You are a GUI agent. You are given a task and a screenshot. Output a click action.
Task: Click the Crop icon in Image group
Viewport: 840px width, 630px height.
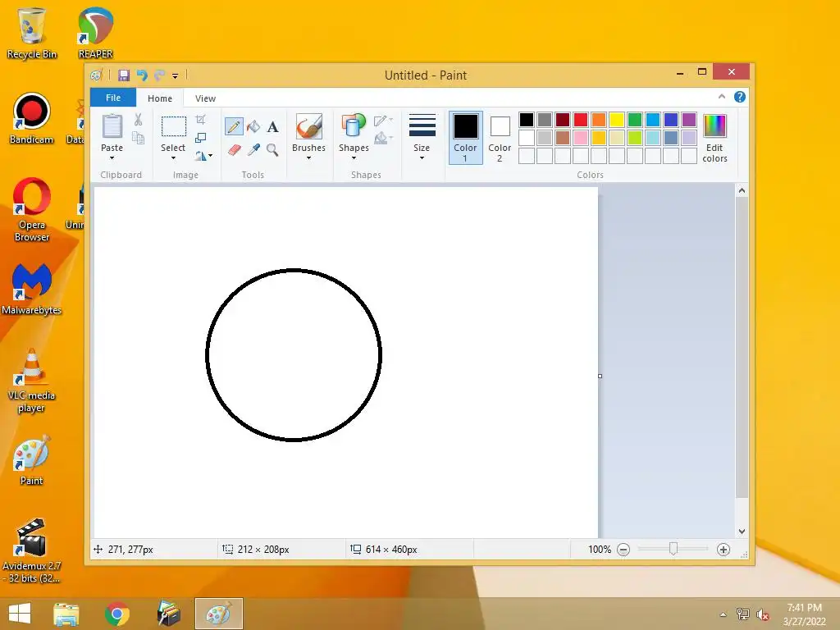(200, 120)
